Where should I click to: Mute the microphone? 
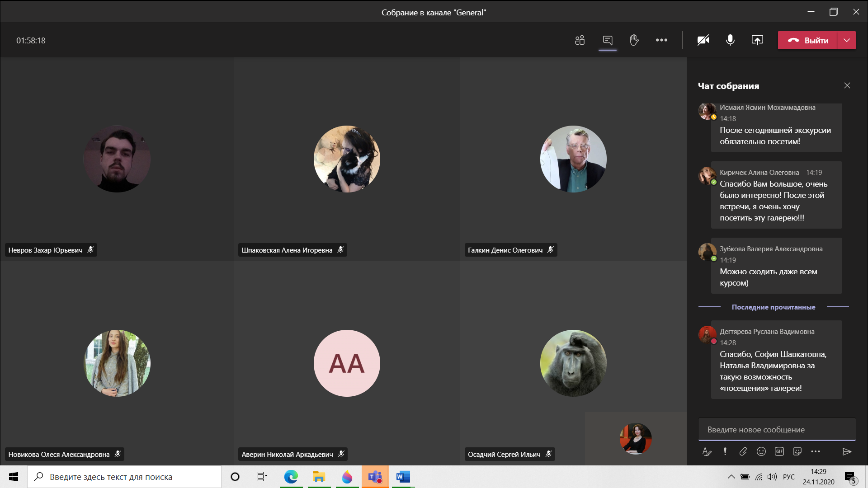[730, 40]
